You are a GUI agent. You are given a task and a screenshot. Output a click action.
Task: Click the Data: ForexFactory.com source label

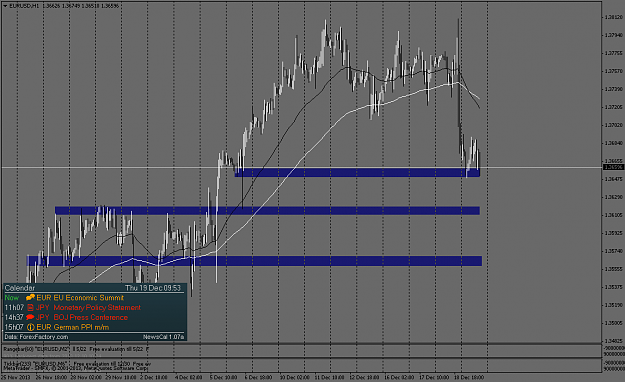coord(36,337)
